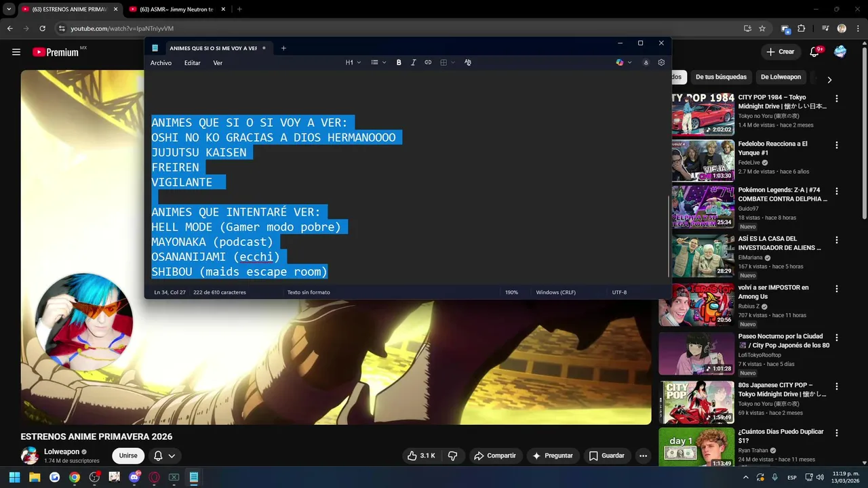Screen dimensions: 868x488
Task: Open Ver menu in Notepad
Action: tap(218, 62)
